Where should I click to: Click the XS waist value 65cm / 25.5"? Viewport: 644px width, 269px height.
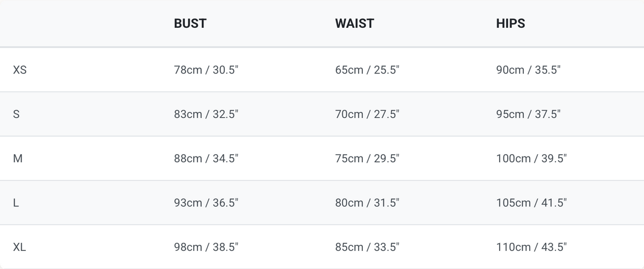click(x=367, y=70)
